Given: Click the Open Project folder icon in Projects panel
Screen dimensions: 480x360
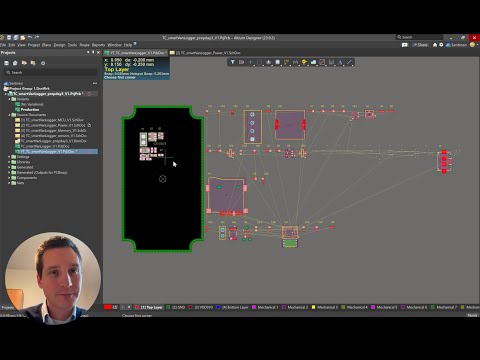Looking at the screenshot, I should pos(24,63).
